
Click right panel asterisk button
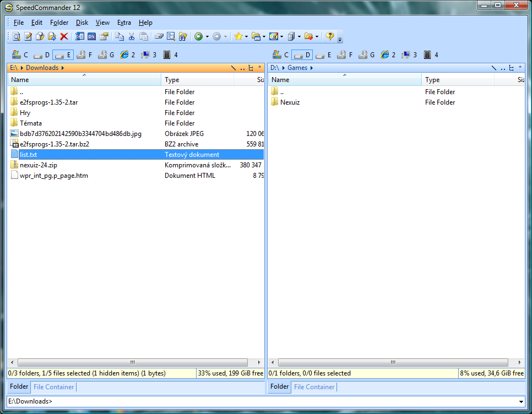520,68
